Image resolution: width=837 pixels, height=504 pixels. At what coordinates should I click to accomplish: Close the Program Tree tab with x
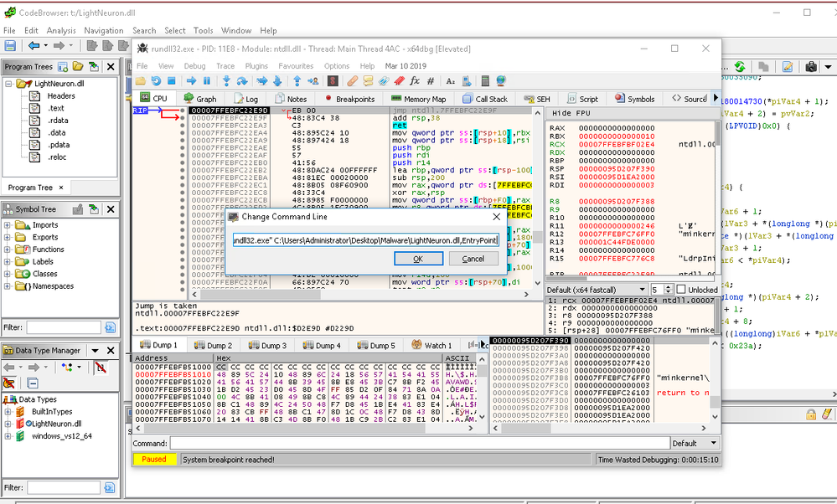pyautogui.click(x=61, y=188)
